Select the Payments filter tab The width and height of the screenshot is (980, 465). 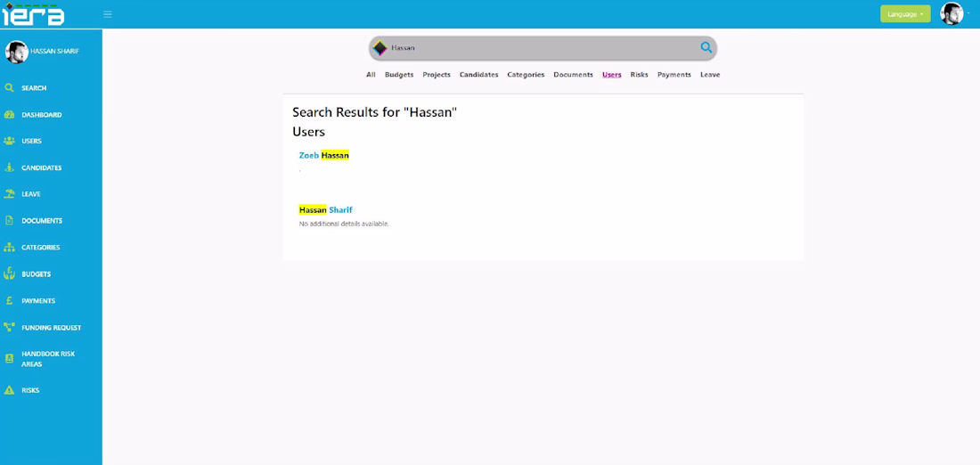pyautogui.click(x=674, y=74)
